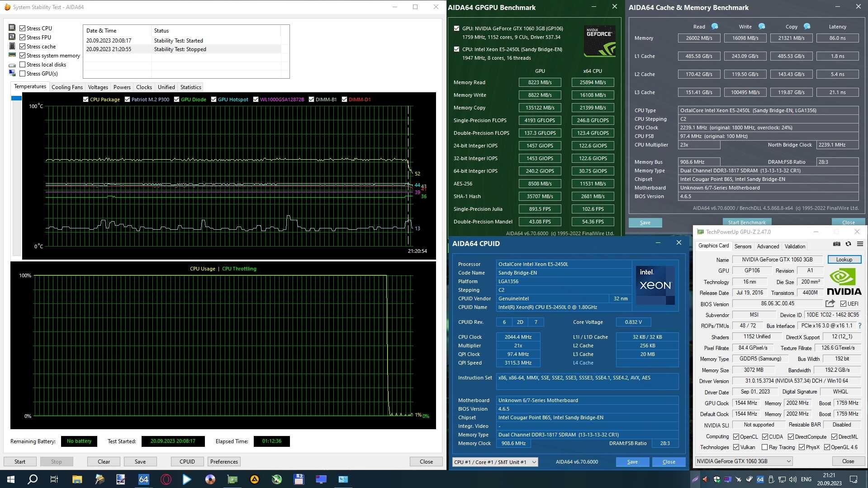Open the notification center icon
Screen dimensions: 868x488
click(854, 479)
